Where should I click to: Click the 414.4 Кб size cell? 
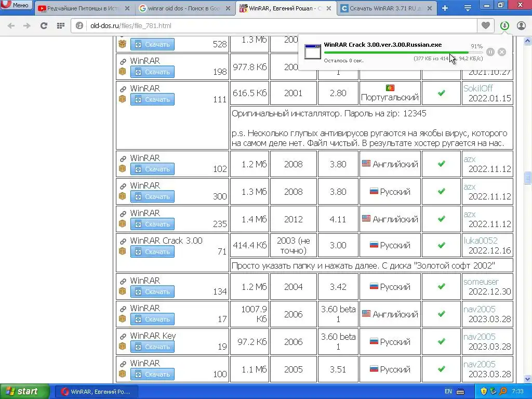pyautogui.click(x=250, y=245)
